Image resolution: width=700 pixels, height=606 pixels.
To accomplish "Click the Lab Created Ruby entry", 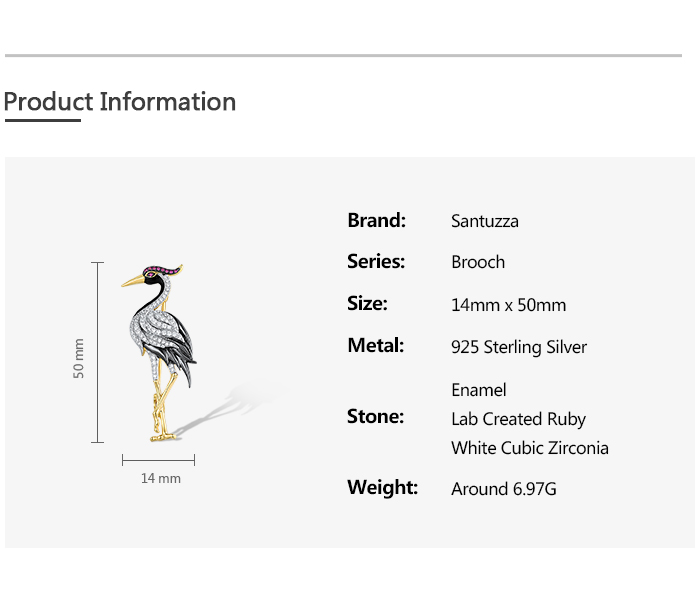I will point(518,419).
